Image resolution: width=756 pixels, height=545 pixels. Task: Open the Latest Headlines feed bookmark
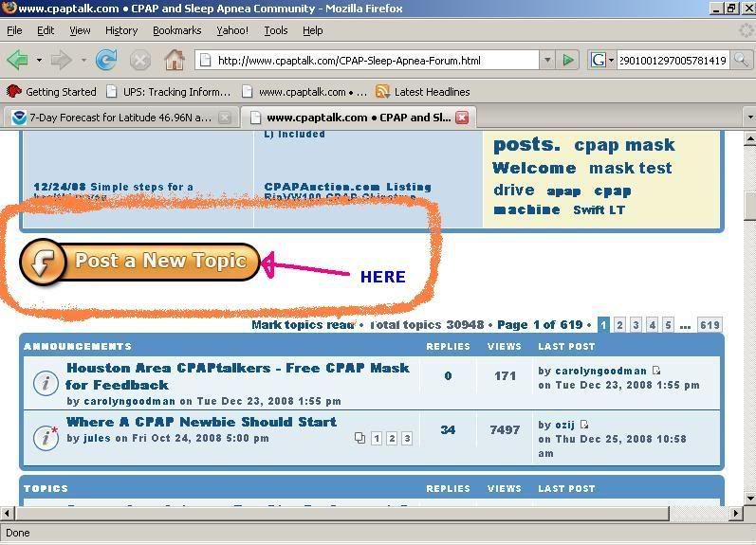pos(423,92)
